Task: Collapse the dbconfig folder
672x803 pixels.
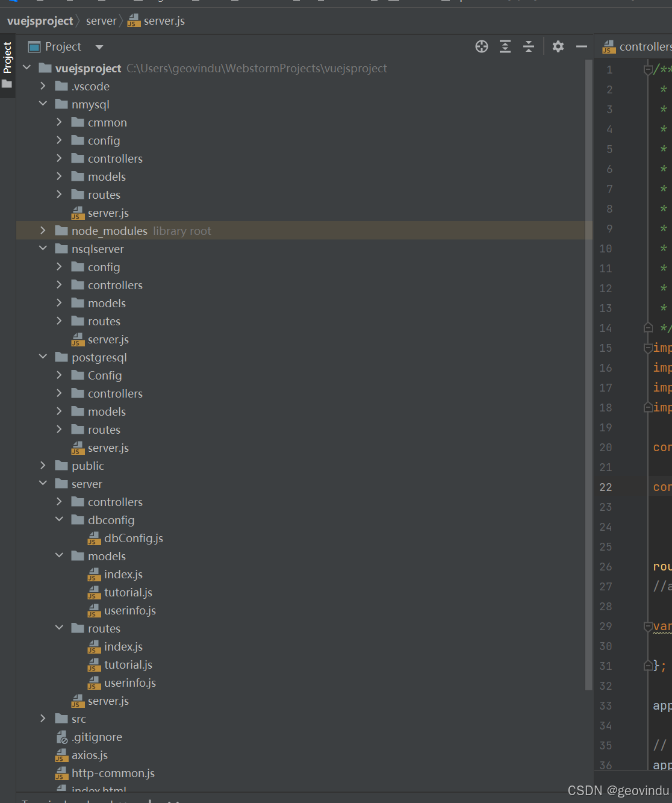Action: tap(59, 519)
